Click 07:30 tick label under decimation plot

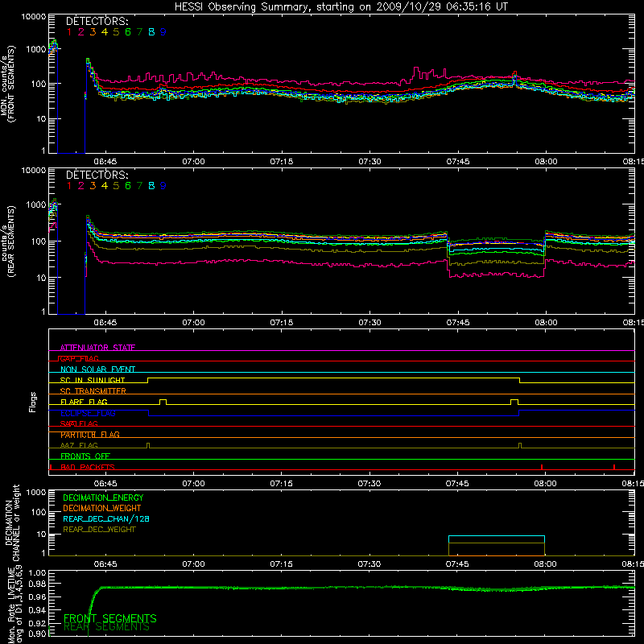(x=369, y=564)
